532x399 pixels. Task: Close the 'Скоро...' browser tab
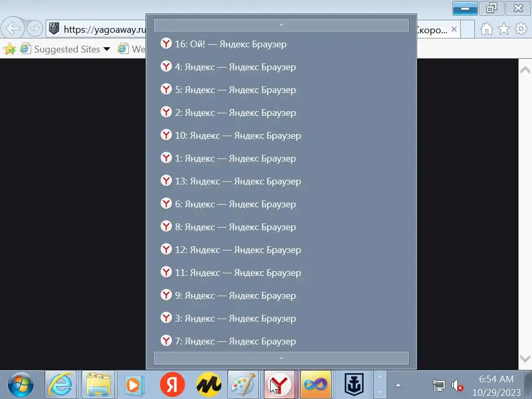click(454, 30)
